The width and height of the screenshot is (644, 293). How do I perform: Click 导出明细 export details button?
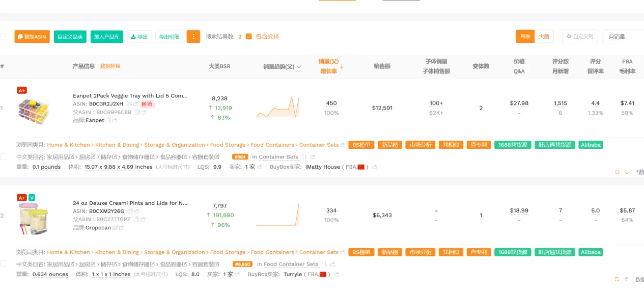coord(169,37)
